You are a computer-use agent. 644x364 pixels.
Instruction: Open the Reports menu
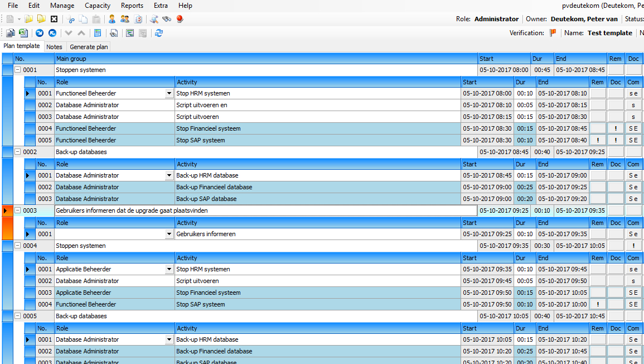tap(132, 6)
